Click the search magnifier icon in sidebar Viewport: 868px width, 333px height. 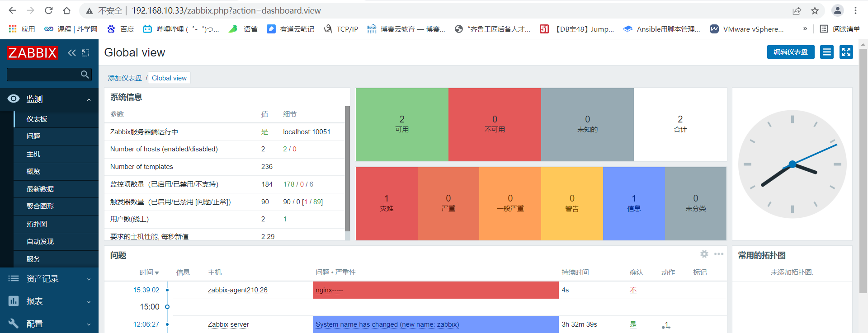click(85, 75)
